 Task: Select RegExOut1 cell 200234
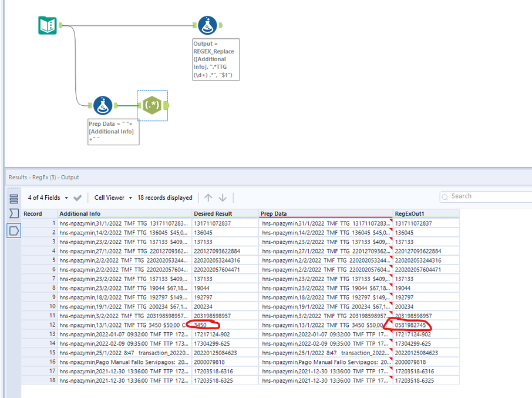click(x=426, y=307)
